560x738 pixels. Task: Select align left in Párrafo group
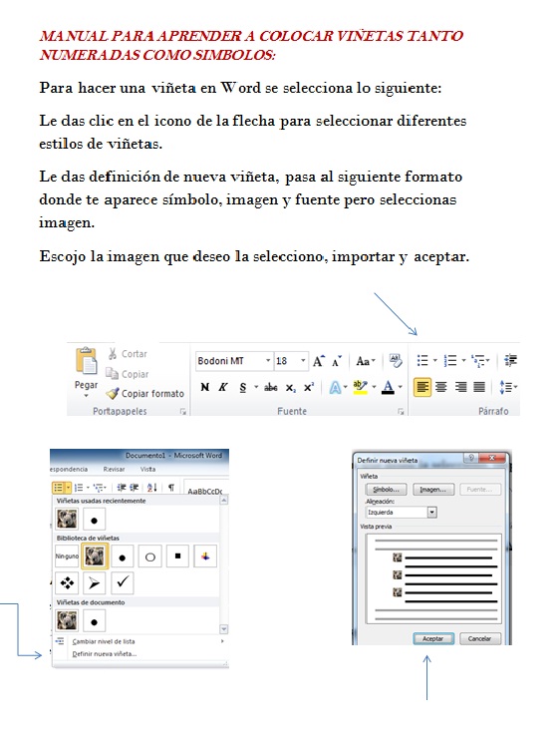[422, 387]
